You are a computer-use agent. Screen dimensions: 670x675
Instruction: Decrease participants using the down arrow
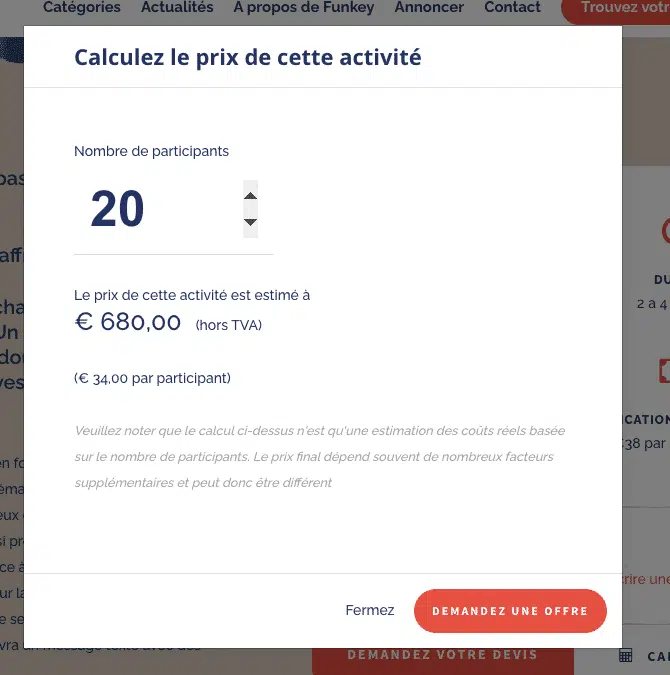[251, 222]
